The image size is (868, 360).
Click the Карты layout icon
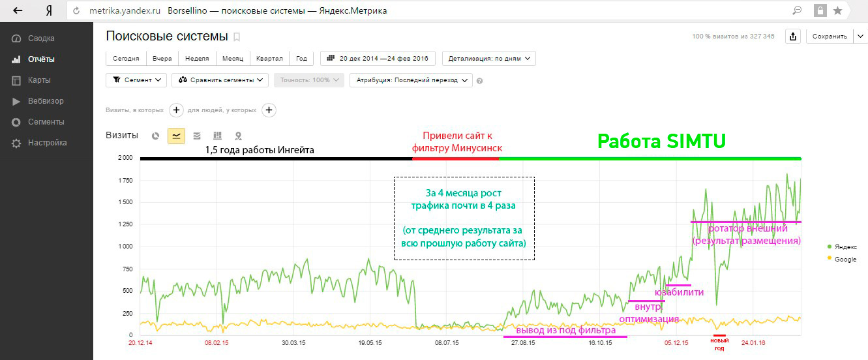16,80
